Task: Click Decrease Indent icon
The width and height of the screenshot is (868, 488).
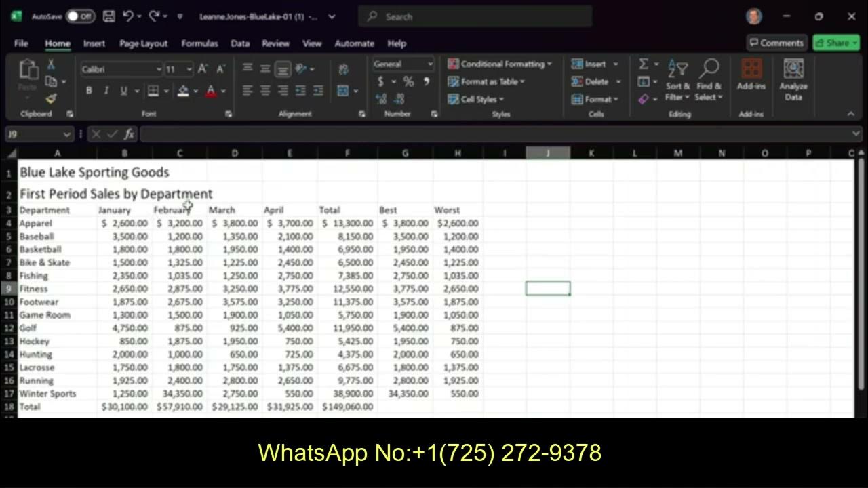Action: tap(300, 90)
